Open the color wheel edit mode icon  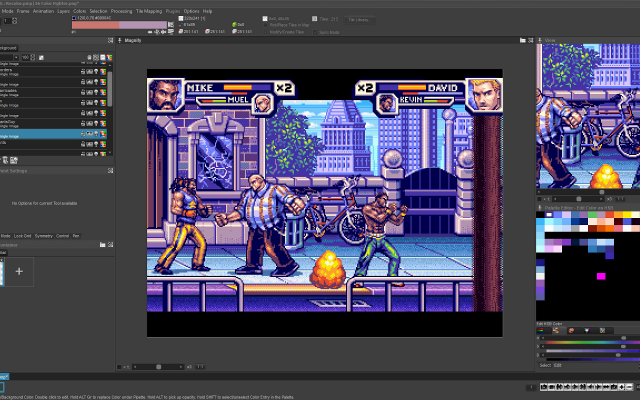587,331
